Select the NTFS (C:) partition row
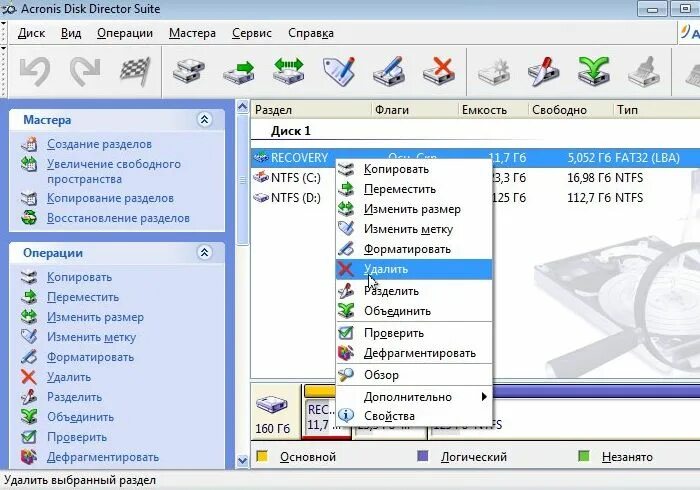700x490 pixels. [475, 178]
